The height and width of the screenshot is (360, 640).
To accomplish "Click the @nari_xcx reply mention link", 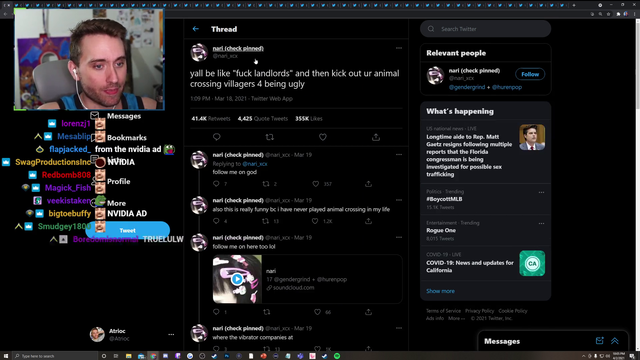I will [x=255, y=164].
